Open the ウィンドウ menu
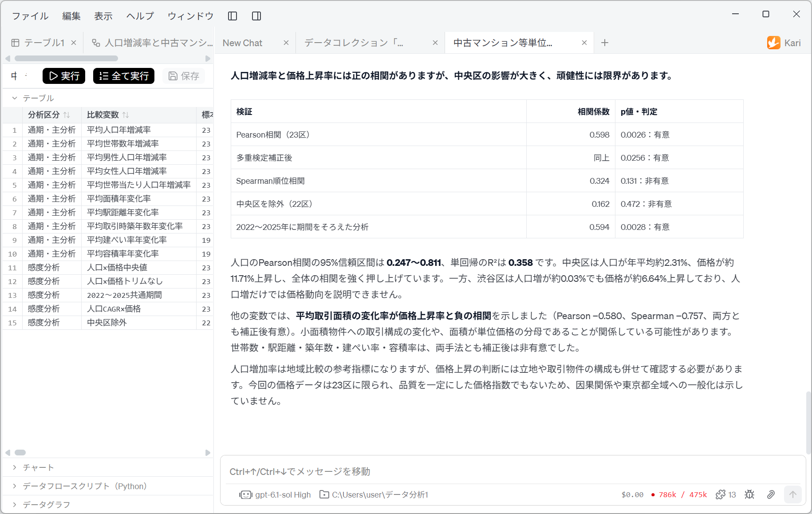This screenshot has height=514, width=812. [191, 16]
